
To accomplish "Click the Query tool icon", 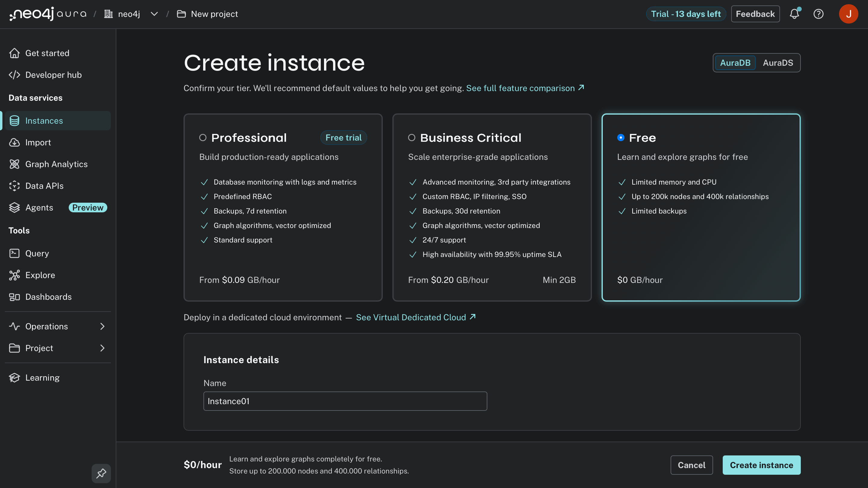I will coord(15,253).
